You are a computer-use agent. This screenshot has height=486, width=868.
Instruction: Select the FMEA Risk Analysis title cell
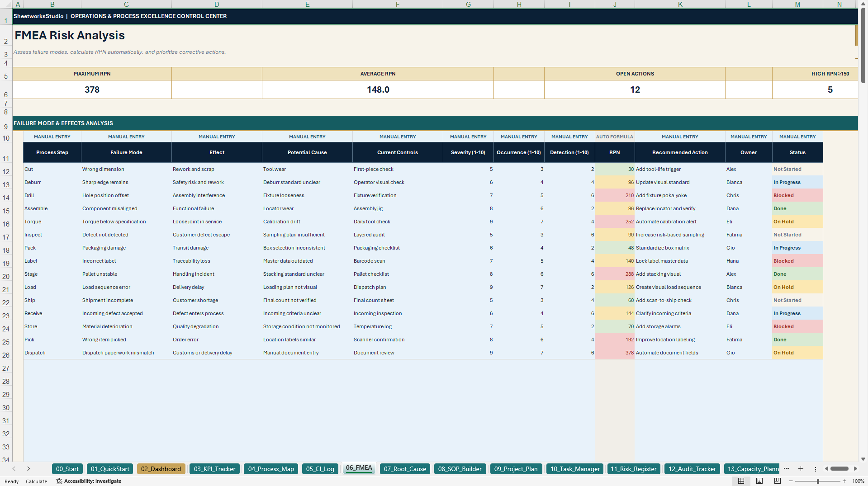tap(70, 35)
